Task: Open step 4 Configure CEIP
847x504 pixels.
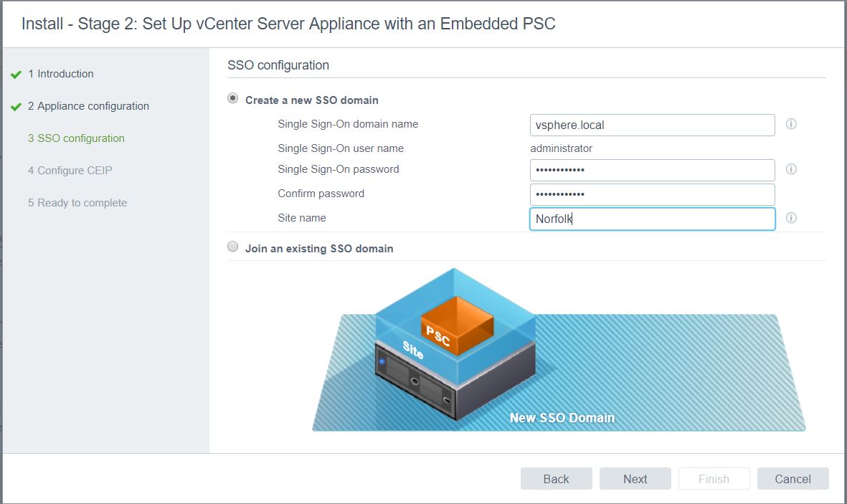Action: (70, 171)
